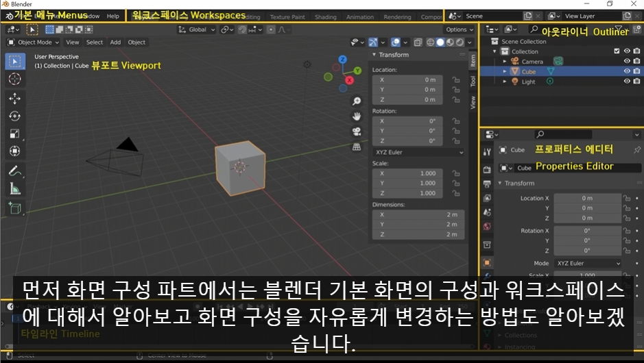Open the Options dropdown in viewport header
Image resolution: width=644 pixels, height=363 pixels.
(460, 29)
